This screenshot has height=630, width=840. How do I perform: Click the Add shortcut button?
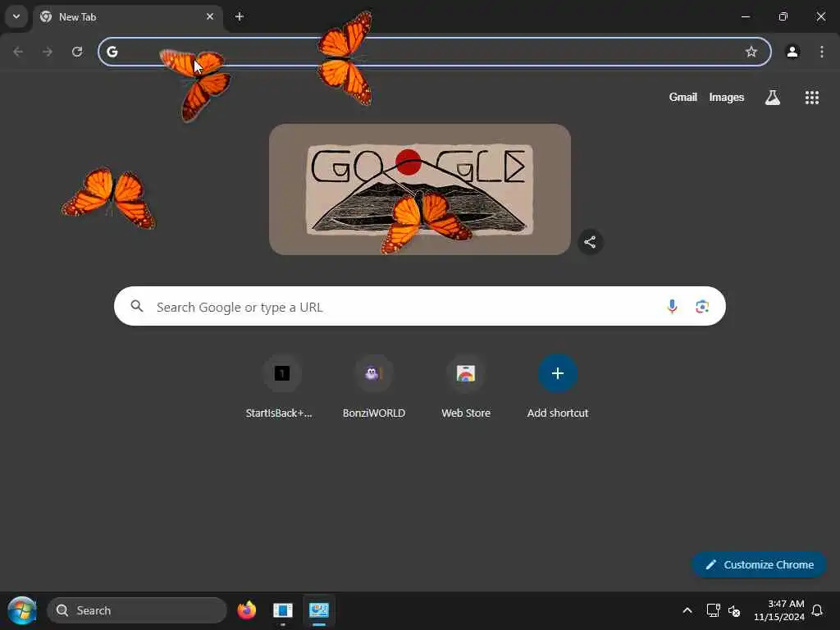558,386
